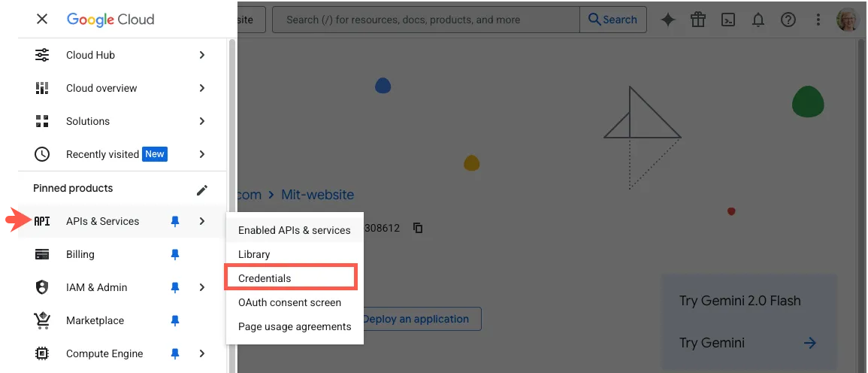The width and height of the screenshot is (868, 373).
Task: Open the three-dot settings menu
Action: click(818, 20)
